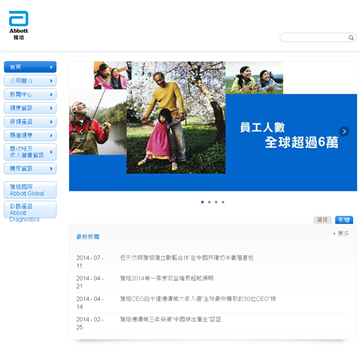
Task: Open the Abbott Diagnostics link button
Action: point(30,210)
